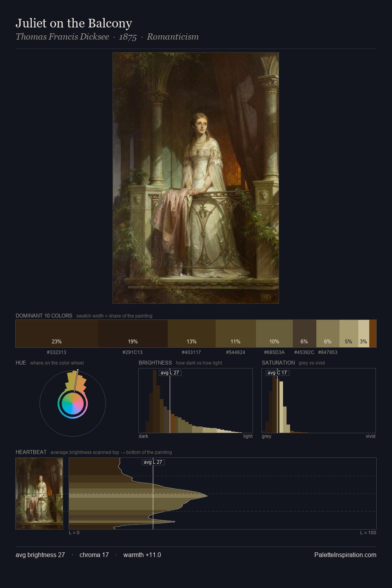Screen dimensions: 392x588
Task: Click 'grey vs vivid' caption
Action: tap(312, 363)
